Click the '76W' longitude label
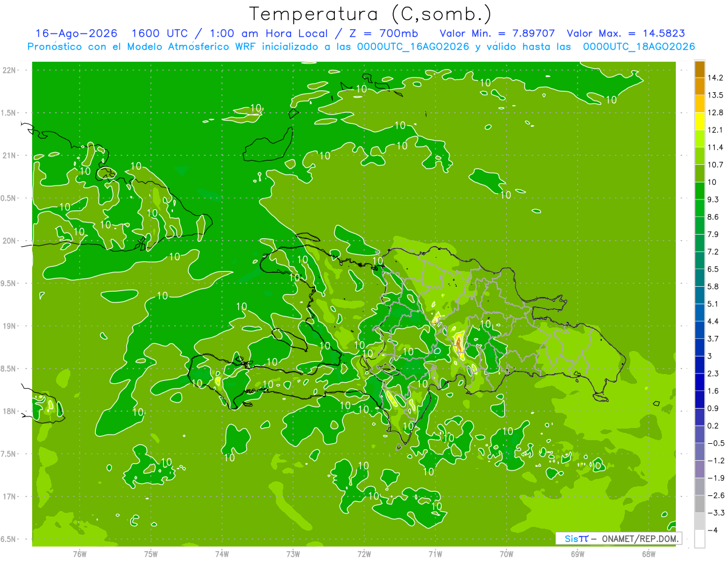Screen dimensions: 728x562 pyautogui.click(x=79, y=554)
